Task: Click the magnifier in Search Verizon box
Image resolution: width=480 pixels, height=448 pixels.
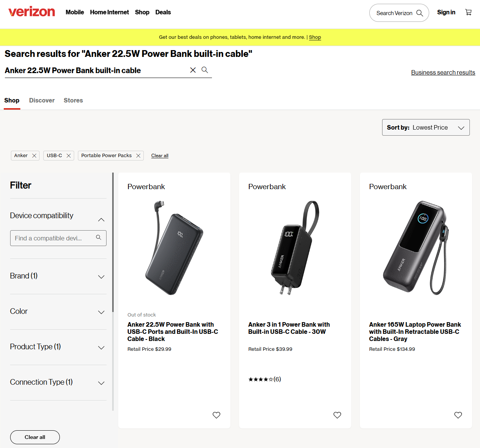Action: click(x=419, y=13)
